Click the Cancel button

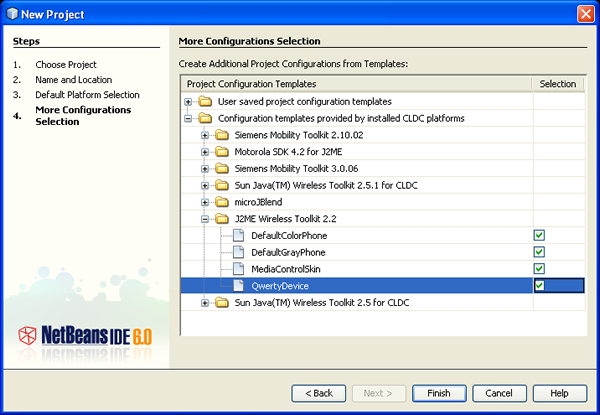(x=499, y=393)
